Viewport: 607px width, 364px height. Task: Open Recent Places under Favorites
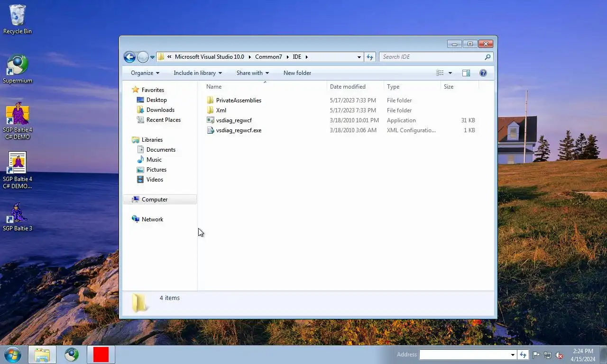164,120
